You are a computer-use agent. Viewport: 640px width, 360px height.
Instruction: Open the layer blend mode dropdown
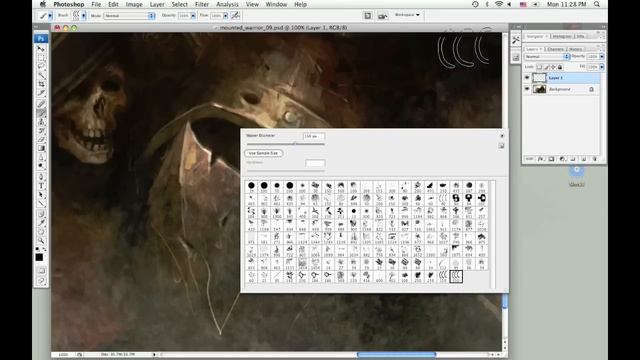click(x=547, y=57)
